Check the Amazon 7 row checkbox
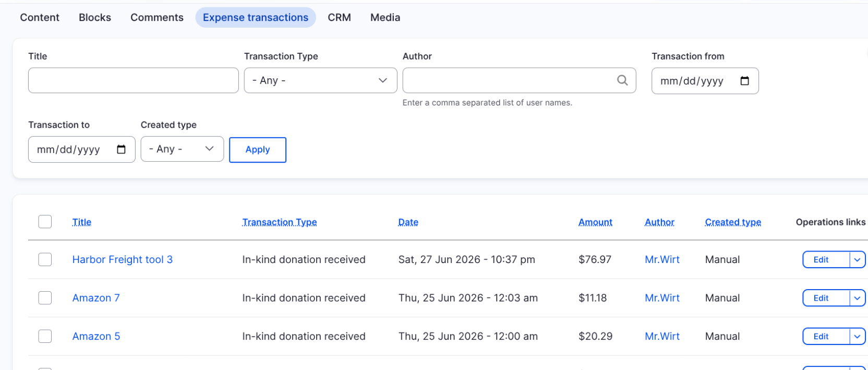 coord(45,298)
